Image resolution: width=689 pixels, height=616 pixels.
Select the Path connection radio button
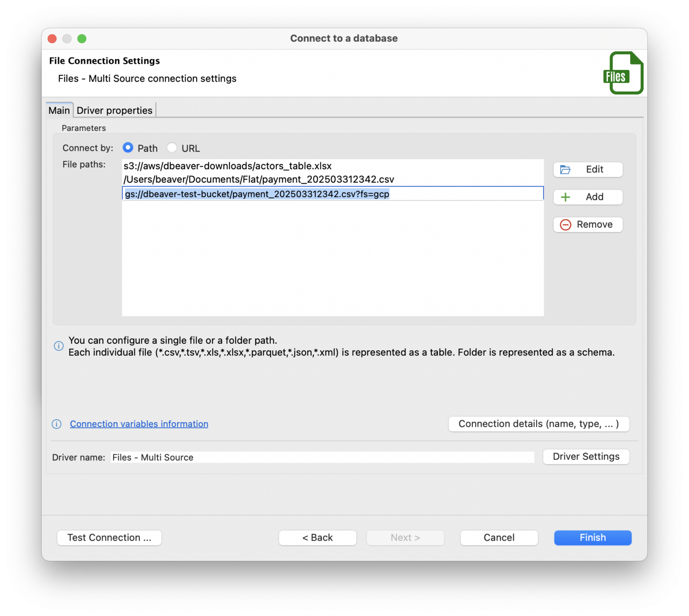click(x=128, y=147)
